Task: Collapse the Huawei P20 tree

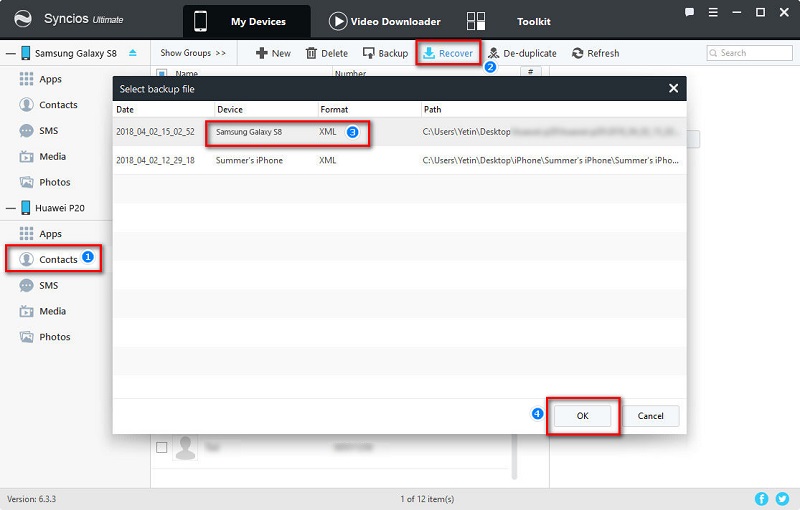Action: click(x=11, y=208)
